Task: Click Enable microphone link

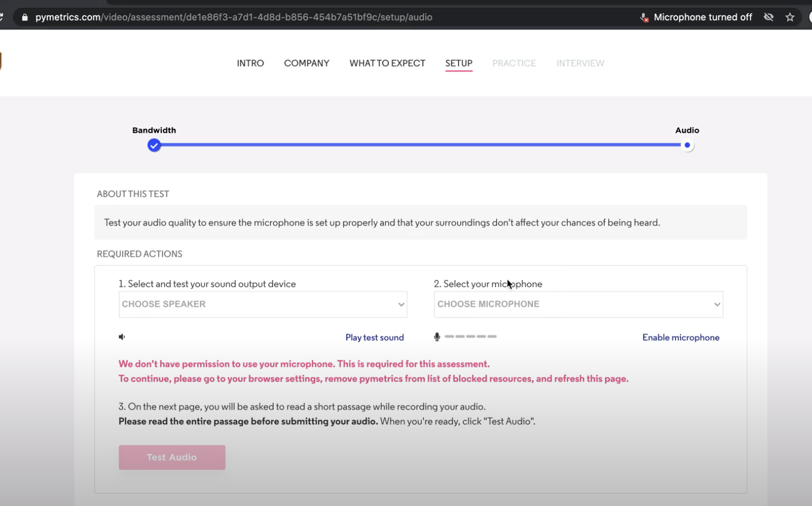Action: point(681,337)
